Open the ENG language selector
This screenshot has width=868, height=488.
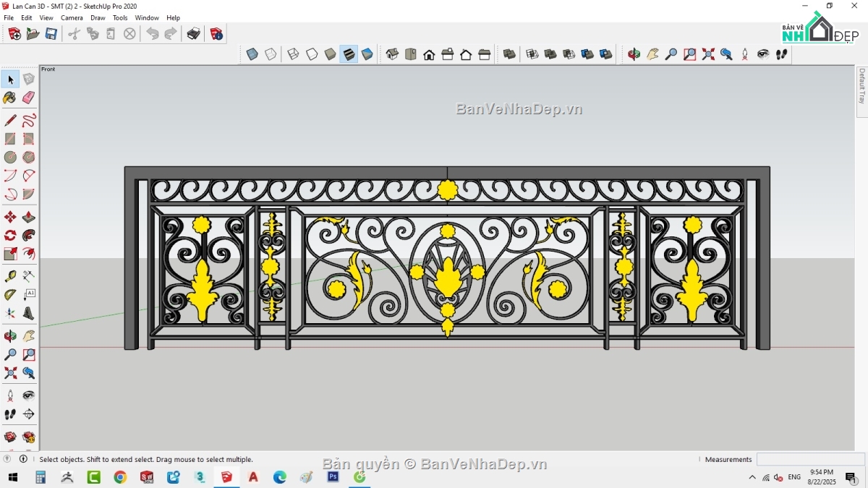(x=794, y=477)
